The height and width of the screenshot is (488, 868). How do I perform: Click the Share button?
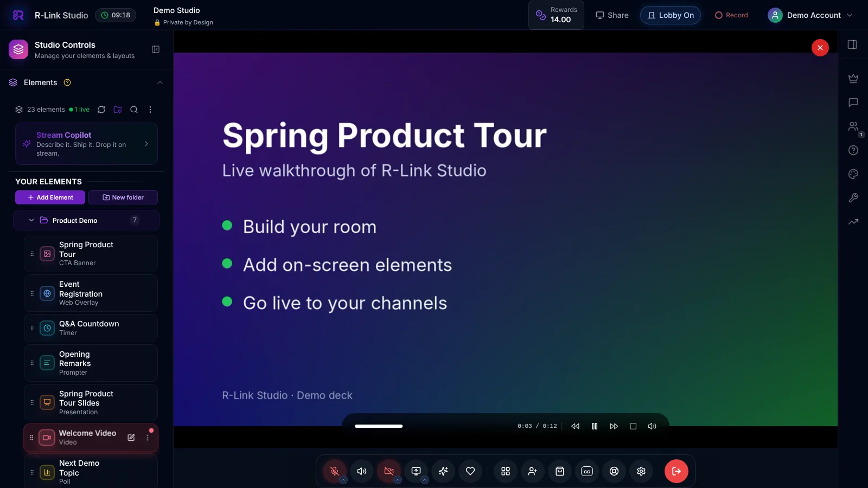[x=612, y=15]
